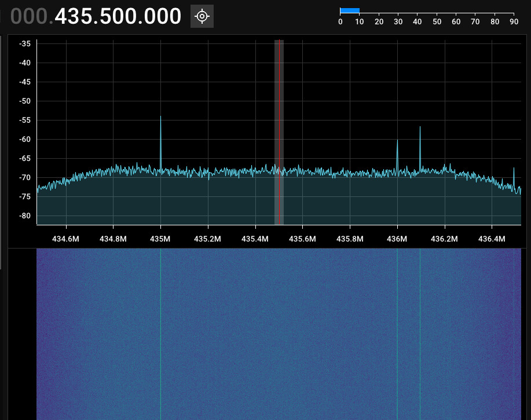The width and height of the screenshot is (531, 420).
Task: Click the 90 mark on SNR scale
Action: point(514,21)
